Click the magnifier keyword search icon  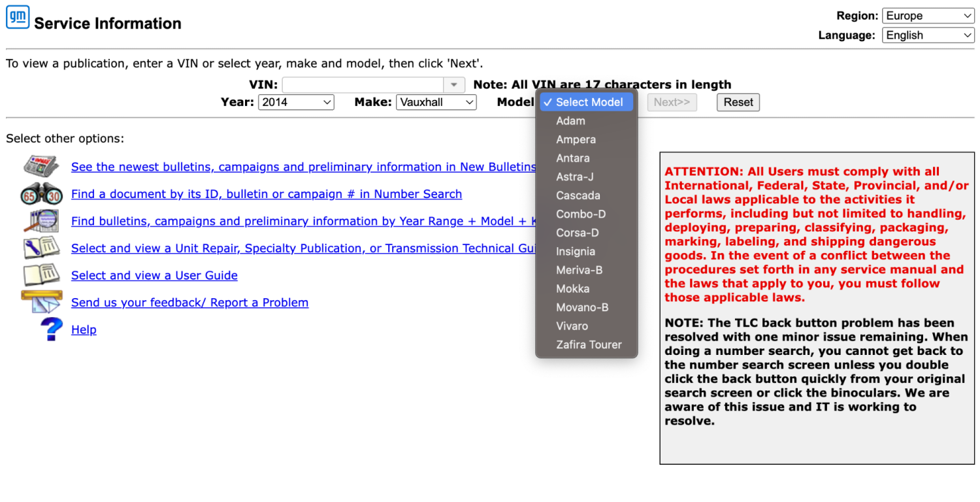pos(41,221)
